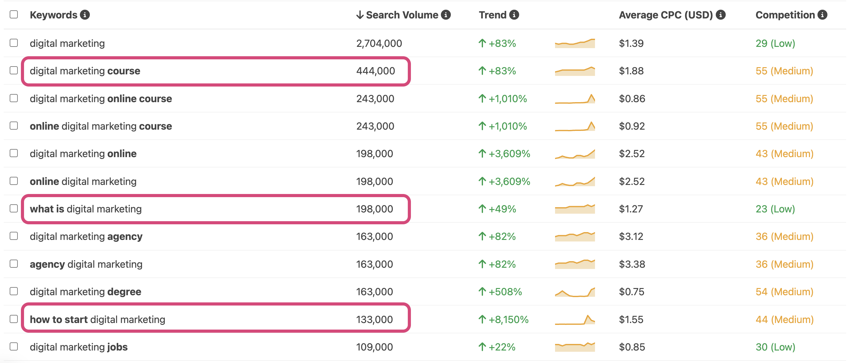Toggle the select-all checkbox in header

click(14, 14)
